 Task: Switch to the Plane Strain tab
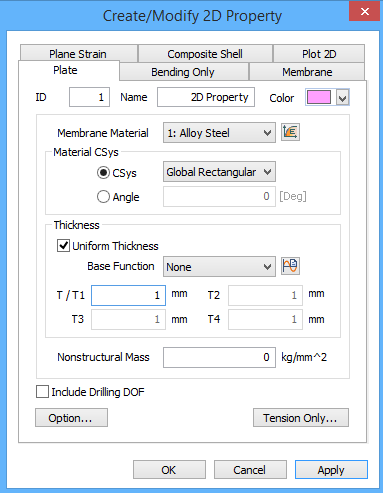coord(79,53)
